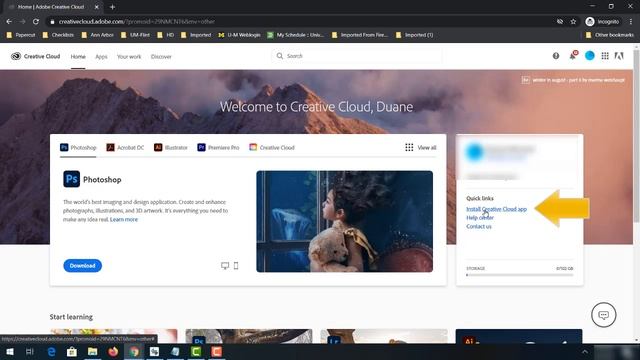This screenshot has width=640, height=360.
Task: Open the Chrome three-dot menu
Action: pos(631,22)
